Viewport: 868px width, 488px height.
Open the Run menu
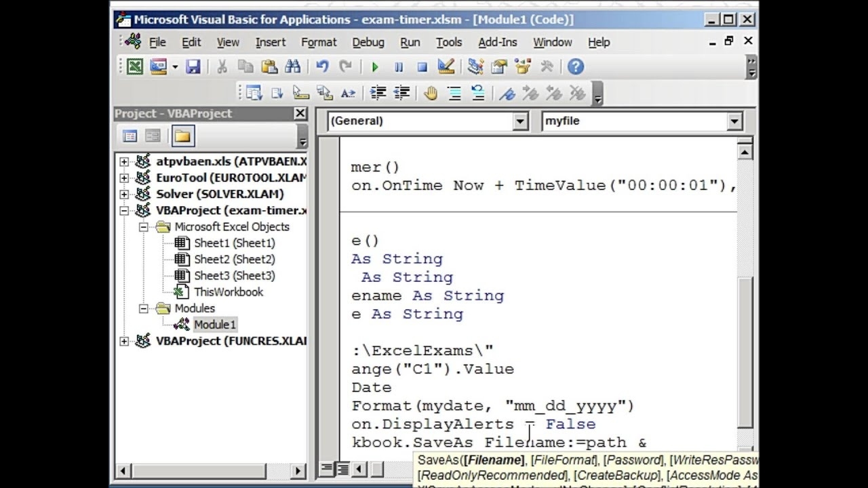click(x=410, y=42)
